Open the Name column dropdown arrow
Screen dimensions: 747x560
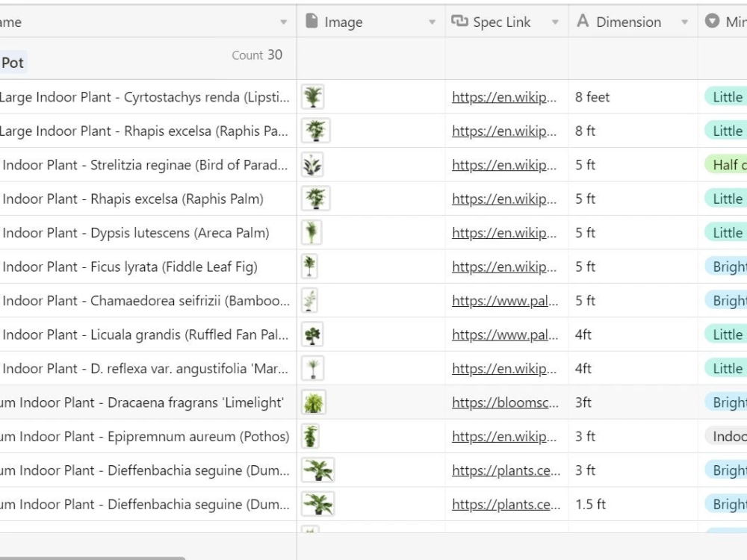[283, 22]
